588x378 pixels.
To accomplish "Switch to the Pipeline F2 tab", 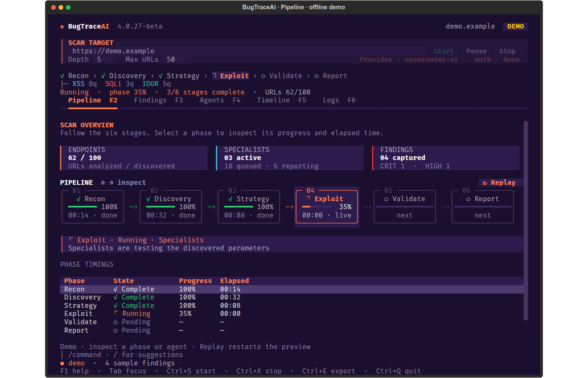I will pos(93,100).
